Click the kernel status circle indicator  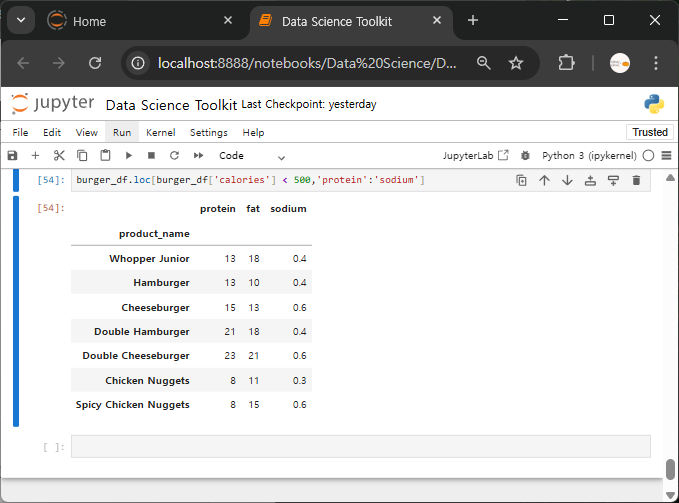click(648, 155)
